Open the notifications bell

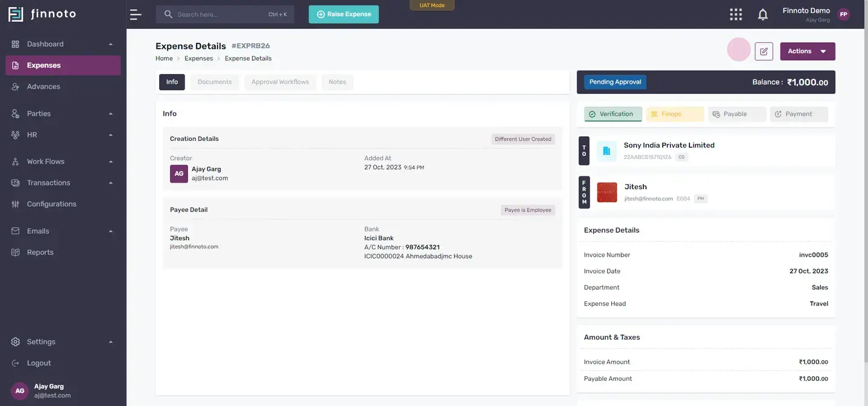pyautogui.click(x=763, y=14)
